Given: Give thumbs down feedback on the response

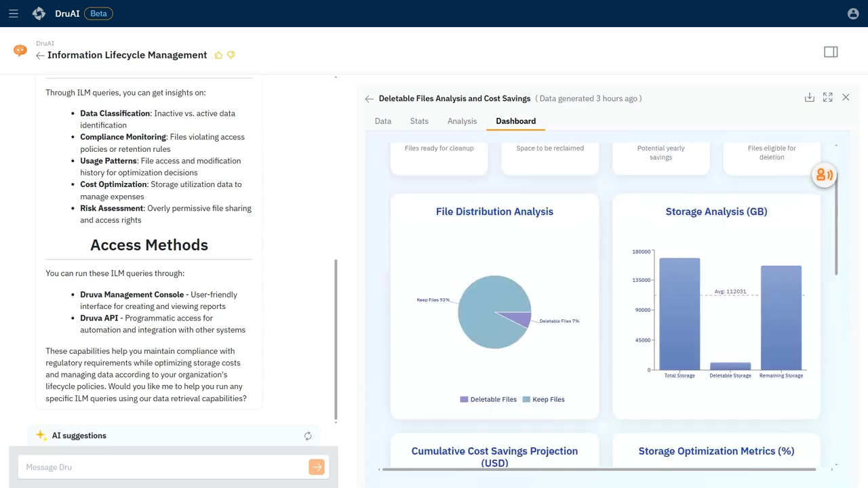Looking at the screenshot, I should point(231,55).
